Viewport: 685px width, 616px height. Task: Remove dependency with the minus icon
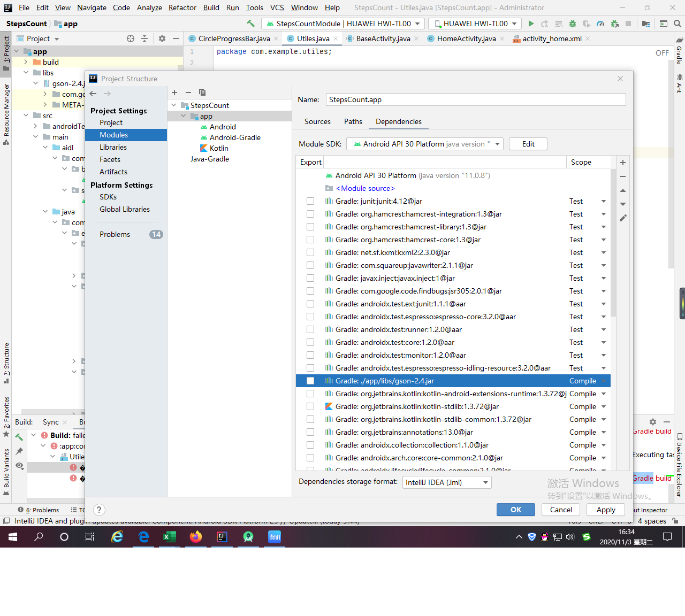pos(623,176)
